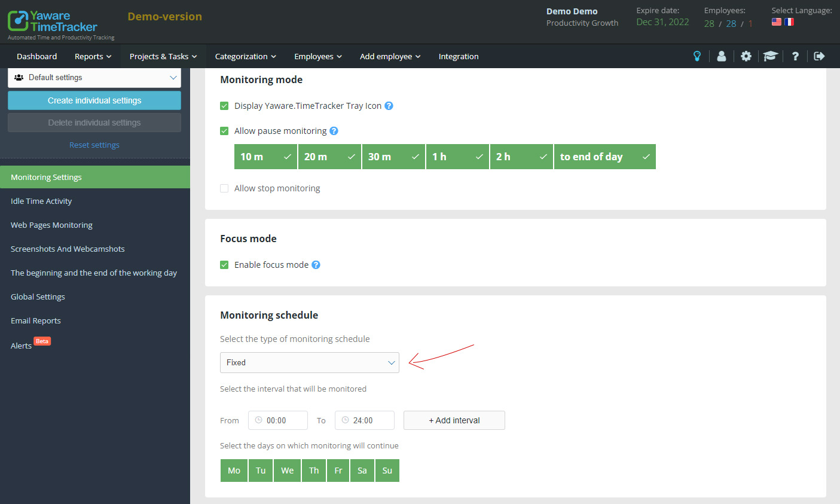Click the lightbulb tips icon
The width and height of the screenshot is (840, 504).
point(697,56)
